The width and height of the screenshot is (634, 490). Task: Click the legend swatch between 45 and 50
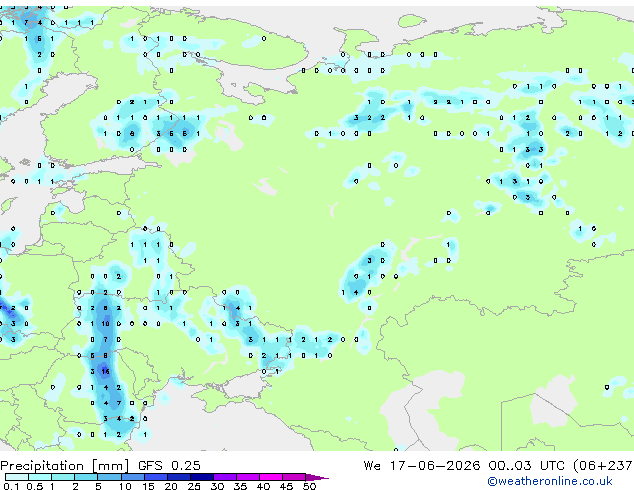[294, 477]
